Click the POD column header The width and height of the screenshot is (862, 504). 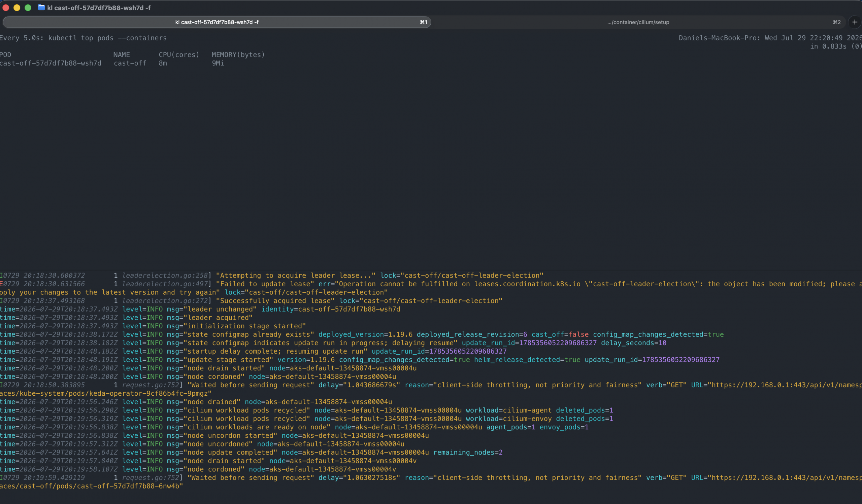coord(5,55)
